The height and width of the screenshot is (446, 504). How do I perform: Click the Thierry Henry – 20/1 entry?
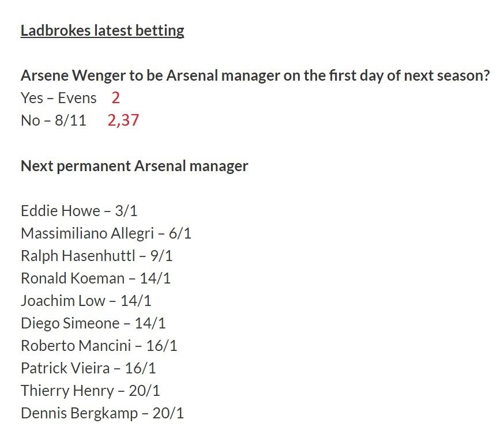point(91,391)
